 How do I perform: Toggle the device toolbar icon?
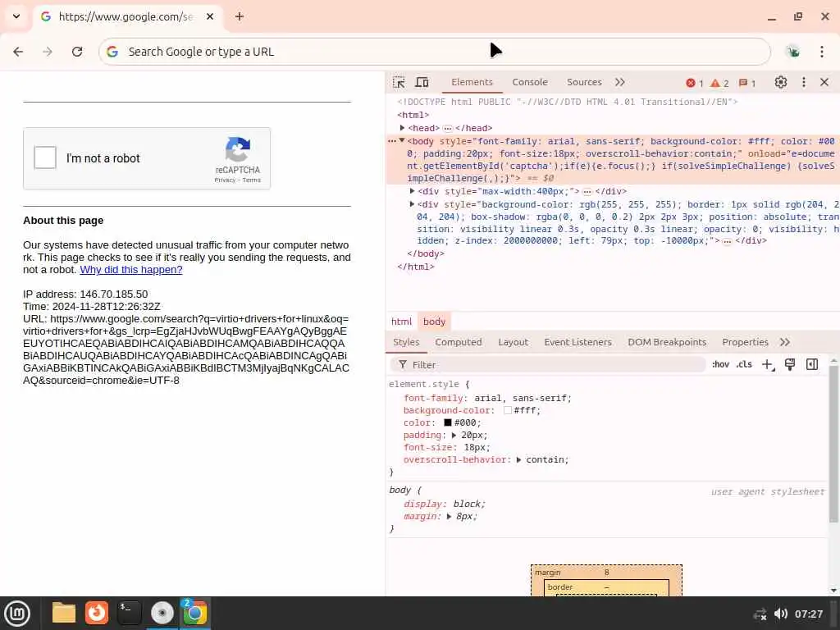422,82
